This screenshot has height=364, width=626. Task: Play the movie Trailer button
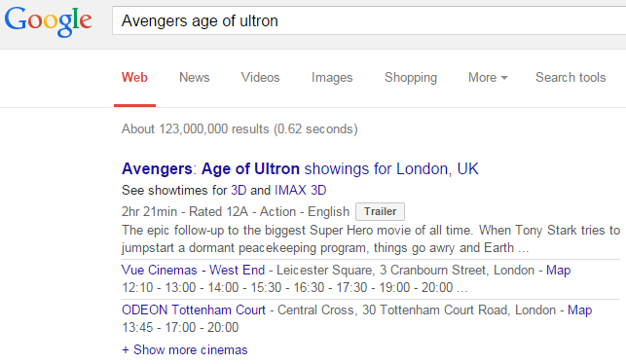tap(380, 211)
